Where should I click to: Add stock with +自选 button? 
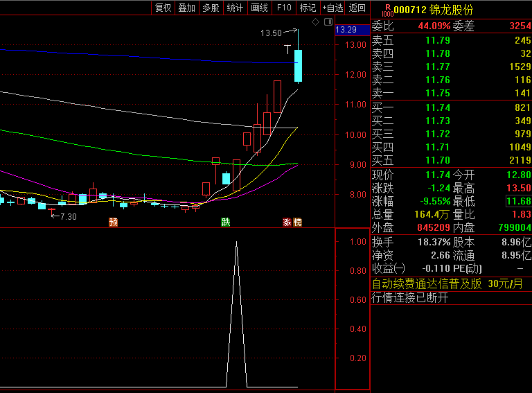click(x=332, y=8)
